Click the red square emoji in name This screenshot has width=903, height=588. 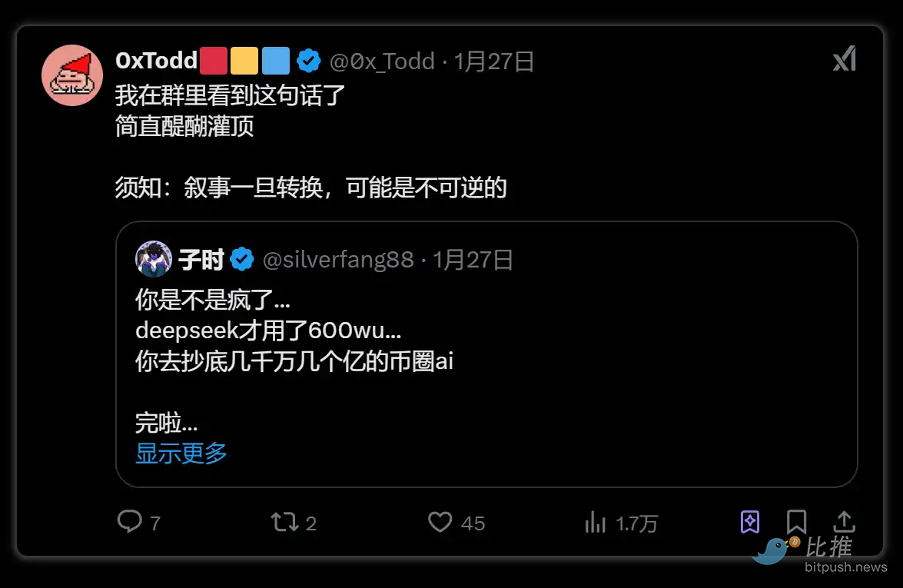point(214,61)
